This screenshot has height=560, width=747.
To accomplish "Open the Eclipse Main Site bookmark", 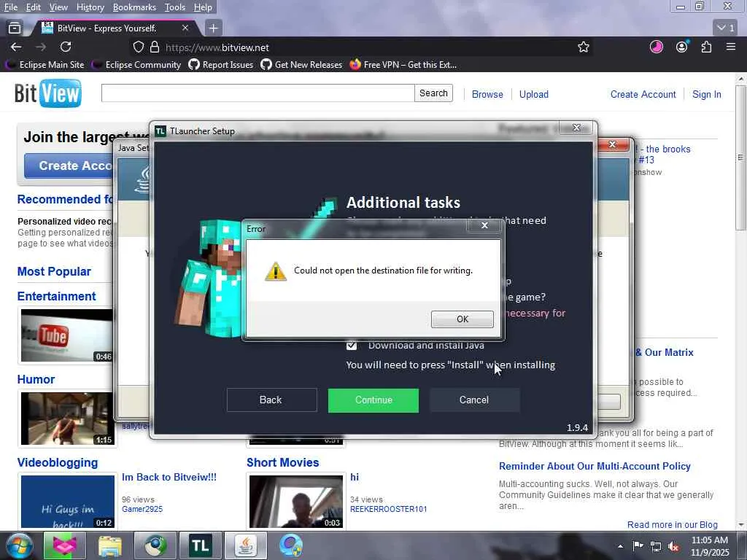I will 44,65.
